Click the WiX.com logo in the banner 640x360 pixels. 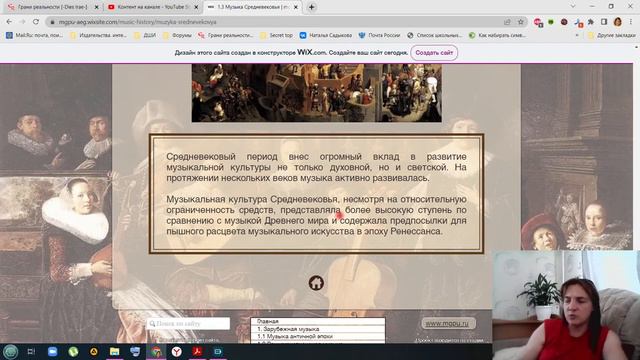[312, 52]
